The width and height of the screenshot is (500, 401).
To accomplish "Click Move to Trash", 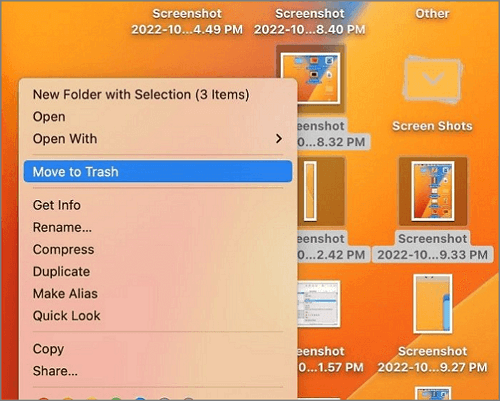I will pyautogui.click(x=158, y=171).
